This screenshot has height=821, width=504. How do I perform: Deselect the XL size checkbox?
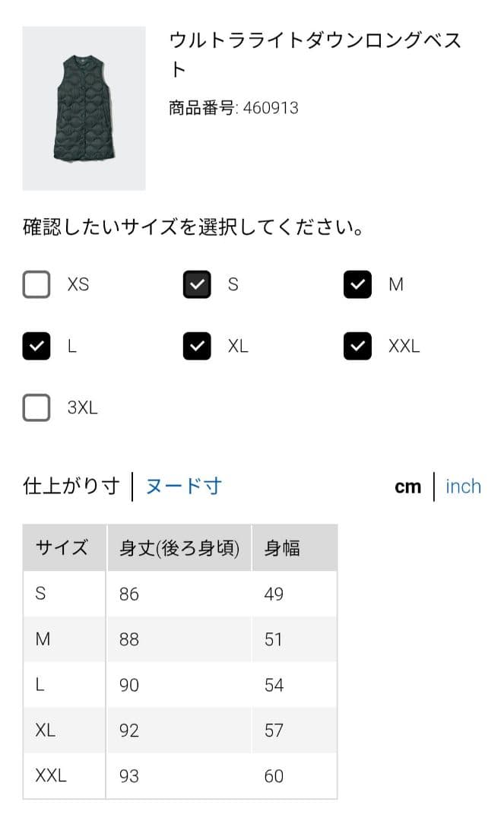tap(196, 346)
